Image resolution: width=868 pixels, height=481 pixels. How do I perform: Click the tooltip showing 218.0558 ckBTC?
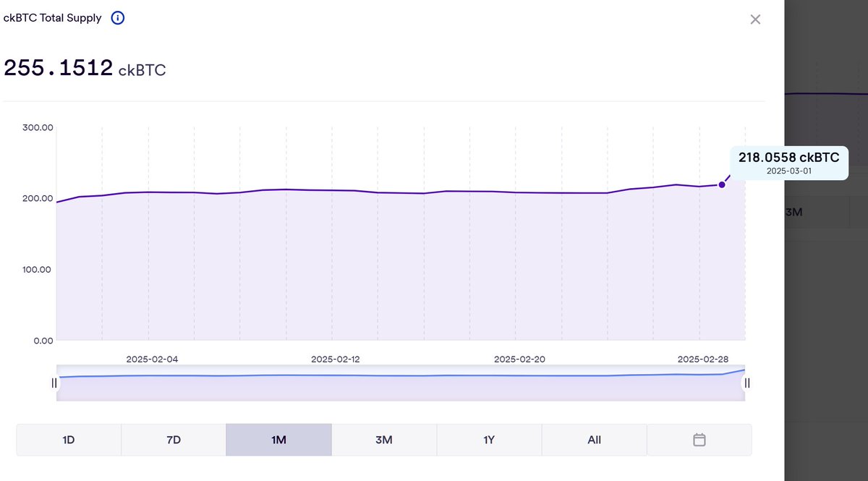tap(788, 157)
